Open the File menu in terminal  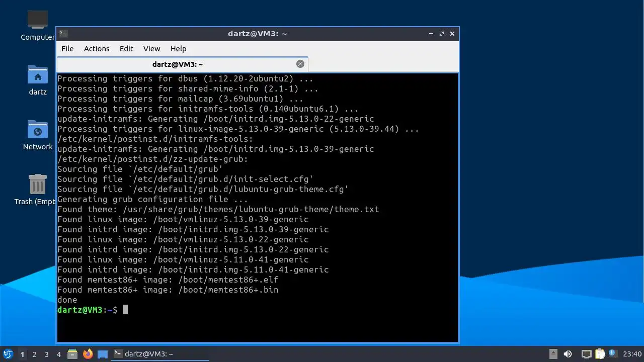67,49
